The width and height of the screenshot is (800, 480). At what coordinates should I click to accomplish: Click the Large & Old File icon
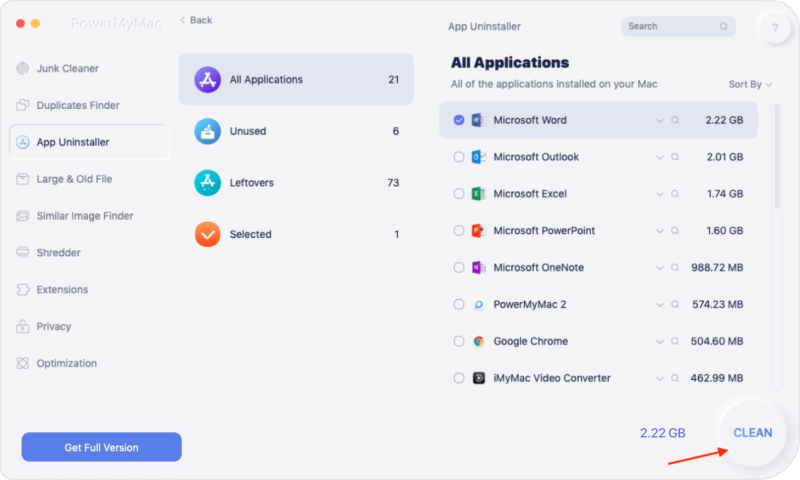22,179
